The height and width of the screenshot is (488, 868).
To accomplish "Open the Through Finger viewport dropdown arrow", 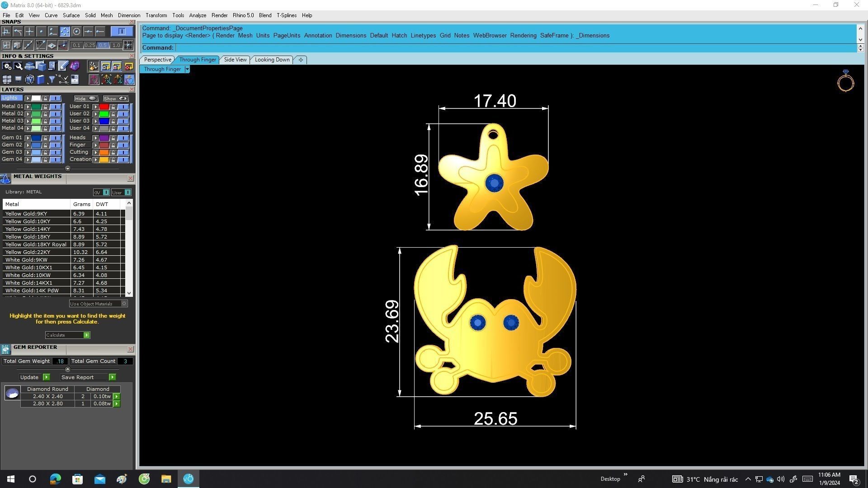I will pyautogui.click(x=187, y=69).
